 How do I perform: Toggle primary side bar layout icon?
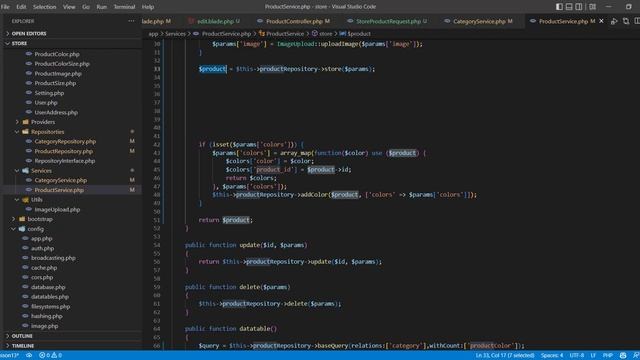(559, 7)
